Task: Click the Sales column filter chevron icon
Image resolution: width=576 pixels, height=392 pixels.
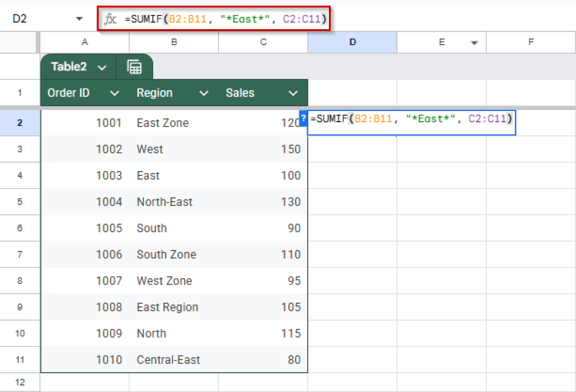Action: (293, 93)
